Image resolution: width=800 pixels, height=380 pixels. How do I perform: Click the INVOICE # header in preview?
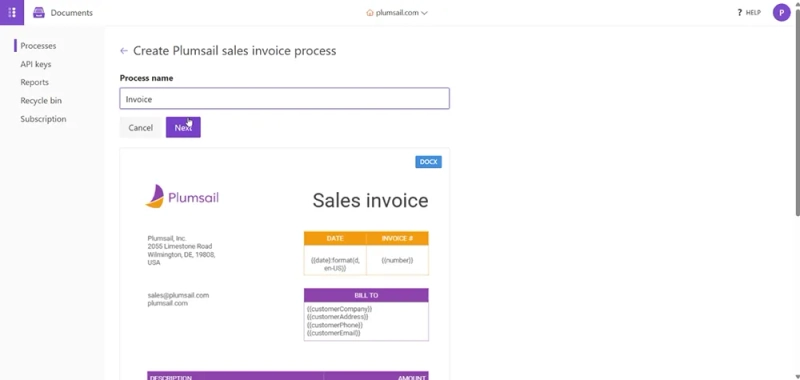[397, 238]
